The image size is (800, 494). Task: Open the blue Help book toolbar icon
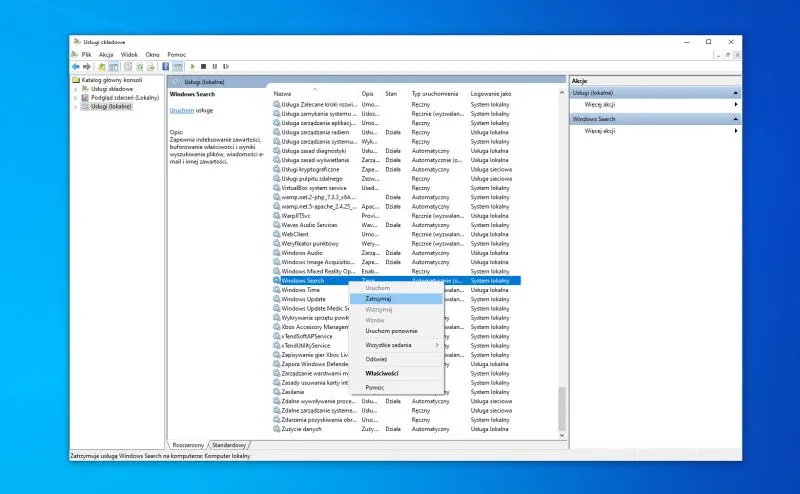[166, 67]
